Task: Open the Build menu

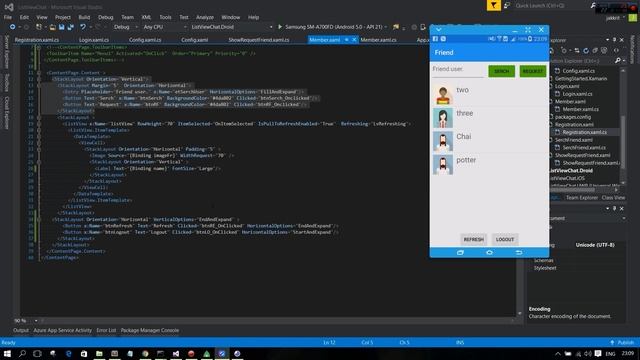Action: click(x=84, y=17)
